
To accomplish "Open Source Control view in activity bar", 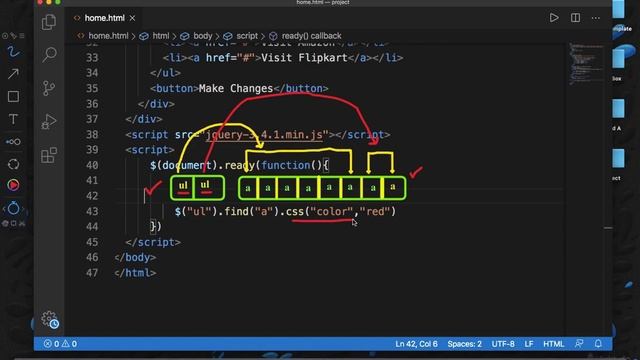I will (x=49, y=88).
